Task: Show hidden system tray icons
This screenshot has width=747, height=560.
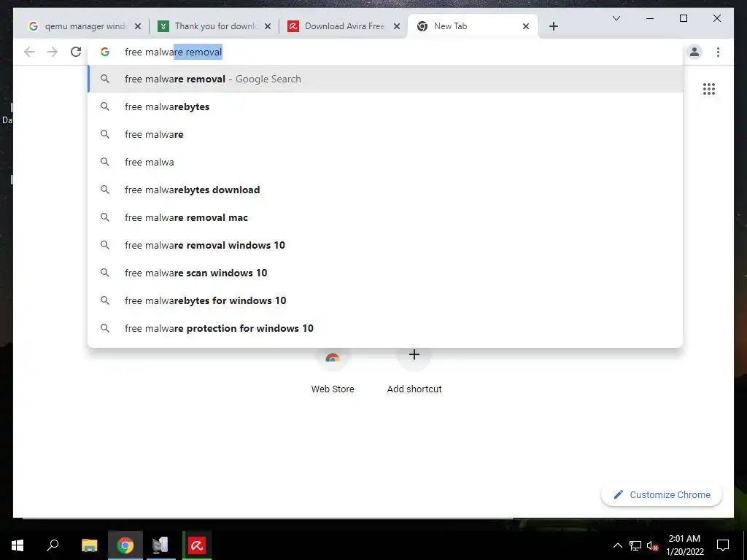Action: point(617,545)
